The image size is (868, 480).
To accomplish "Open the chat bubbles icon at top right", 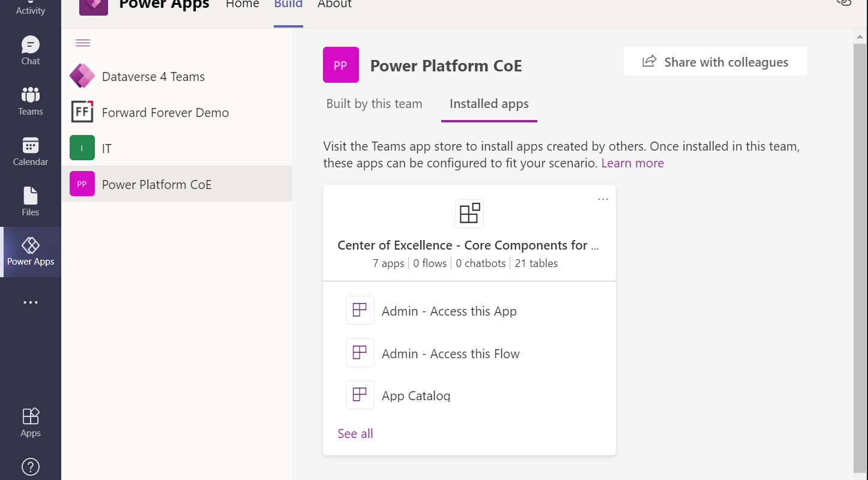I will (x=844, y=3).
